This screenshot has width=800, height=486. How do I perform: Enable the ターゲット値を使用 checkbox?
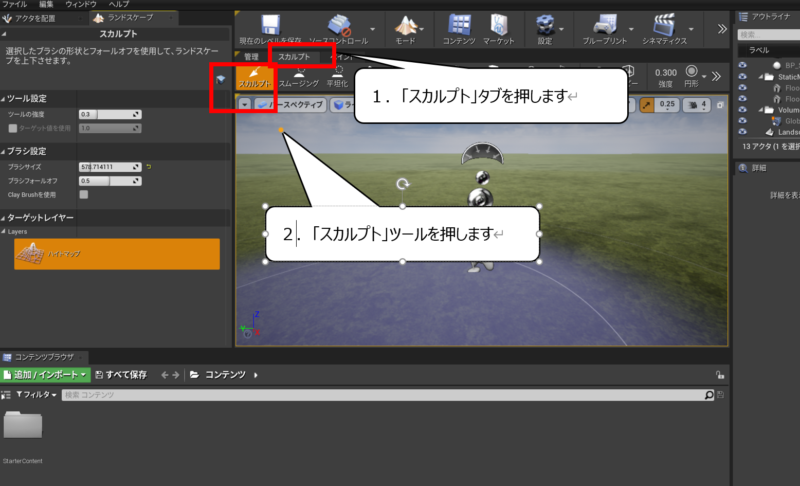[13, 129]
